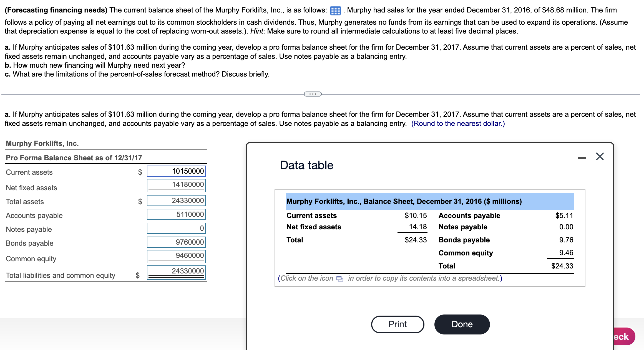Screen dimensions: 644x350
Task: Click the Accounts payable input field
Action: [176, 214]
